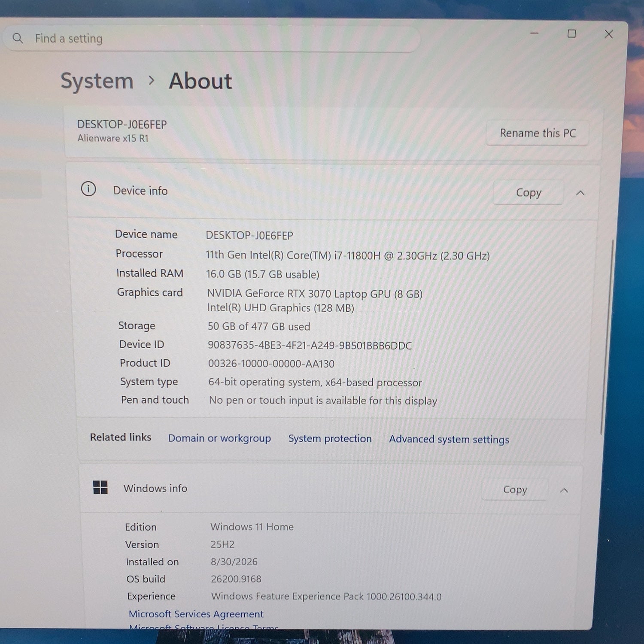Click the Rename this PC button
Image resolution: width=644 pixels, height=644 pixels.
(x=537, y=133)
